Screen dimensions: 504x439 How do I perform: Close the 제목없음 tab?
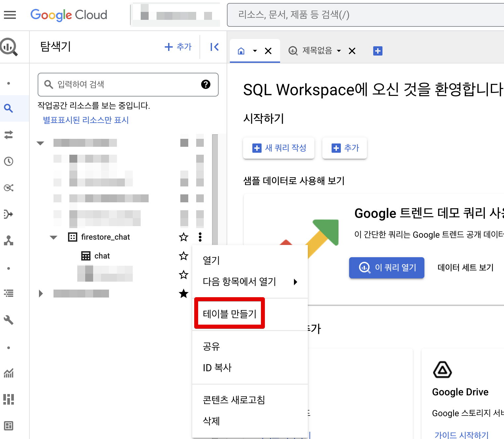pyautogui.click(x=352, y=51)
